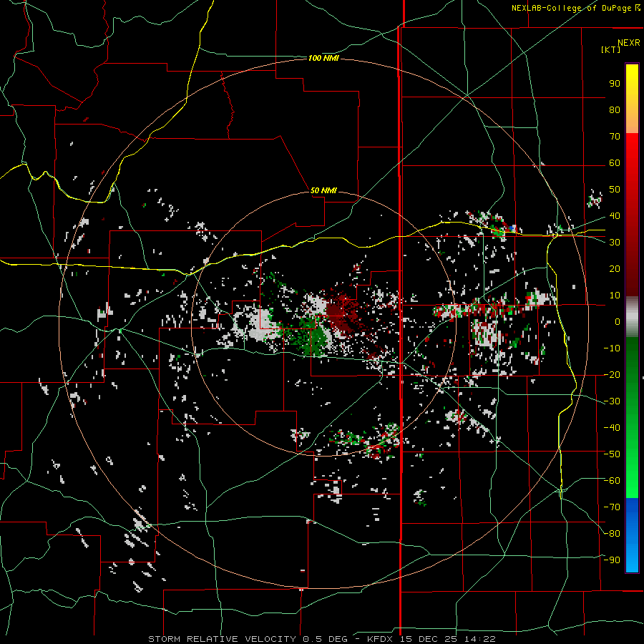Click the 70 value on the velocity scale

615,137
